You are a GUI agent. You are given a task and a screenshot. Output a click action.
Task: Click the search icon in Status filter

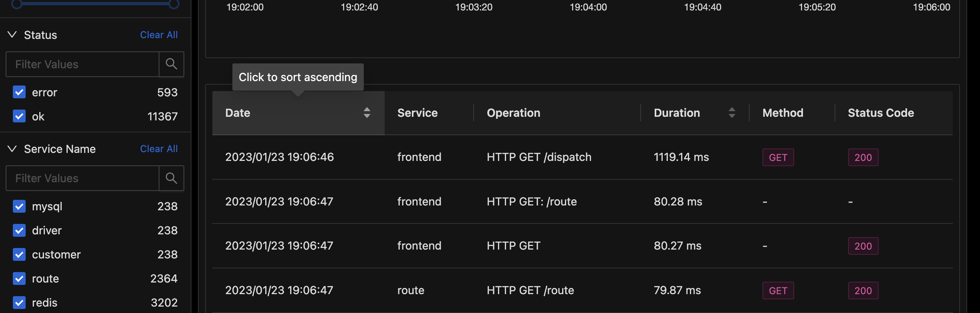click(171, 64)
